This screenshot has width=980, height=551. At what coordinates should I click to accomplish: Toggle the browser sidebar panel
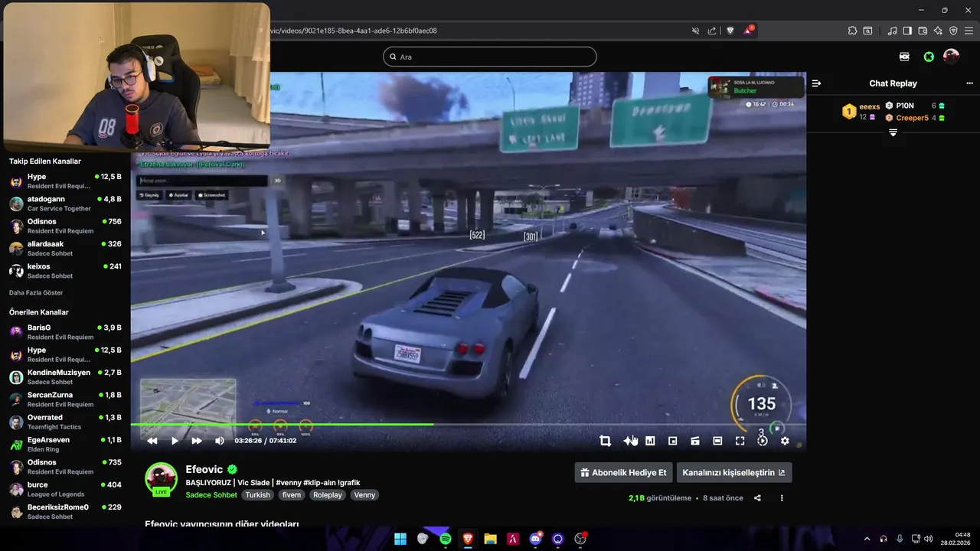click(907, 31)
